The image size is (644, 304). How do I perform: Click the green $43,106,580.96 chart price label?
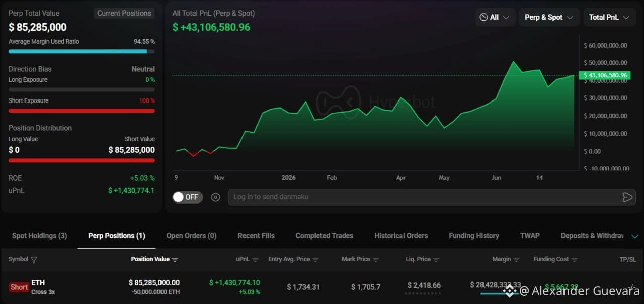click(604, 75)
